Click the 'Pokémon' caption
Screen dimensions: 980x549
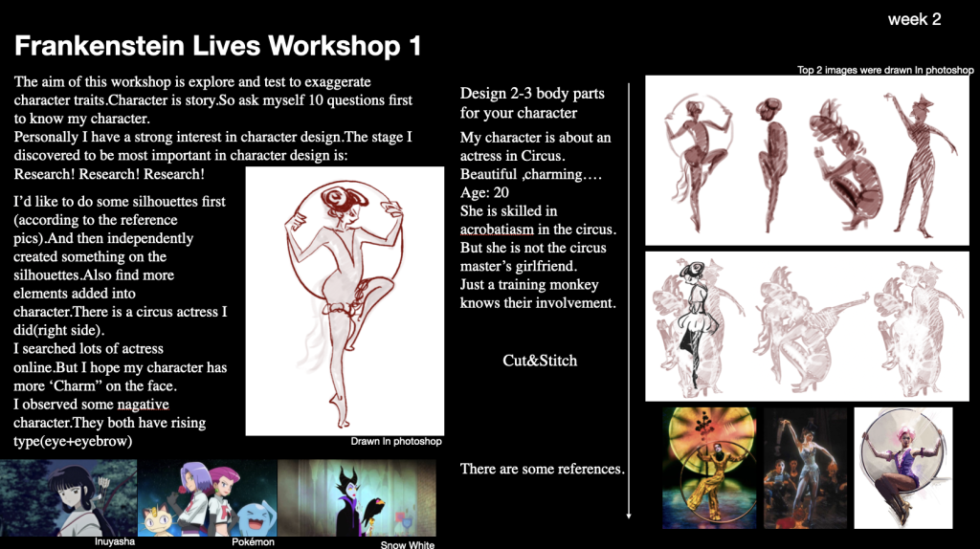coord(253,541)
